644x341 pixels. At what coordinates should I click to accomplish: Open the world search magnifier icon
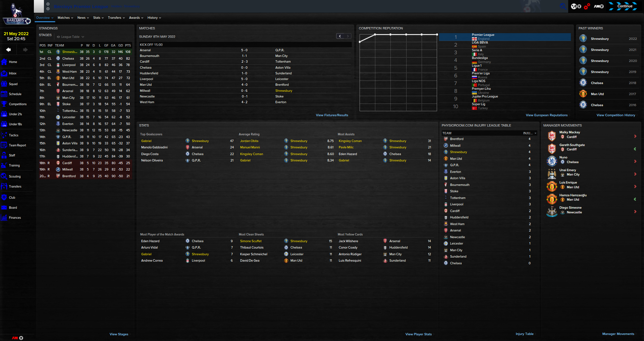(x=563, y=6)
